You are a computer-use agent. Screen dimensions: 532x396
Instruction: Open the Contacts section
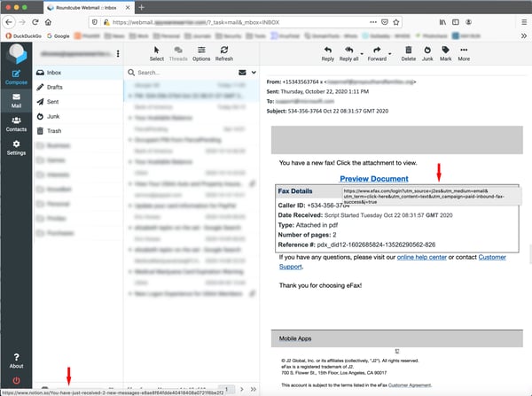[16, 122]
